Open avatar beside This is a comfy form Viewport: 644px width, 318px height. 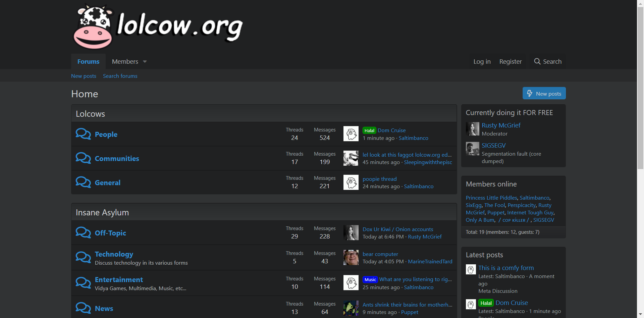click(471, 269)
